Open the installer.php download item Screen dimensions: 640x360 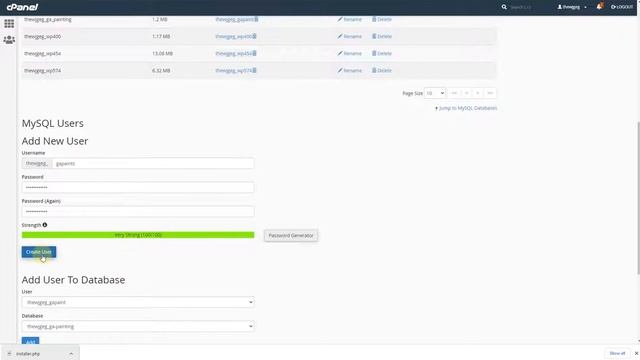pyautogui.click(x=29, y=354)
